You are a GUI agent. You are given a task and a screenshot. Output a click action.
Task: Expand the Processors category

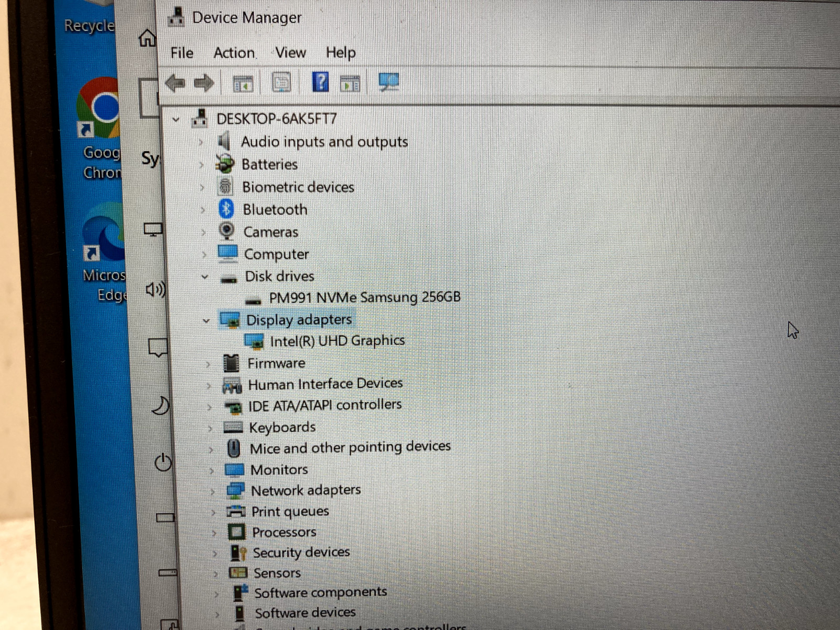coord(214,533)
